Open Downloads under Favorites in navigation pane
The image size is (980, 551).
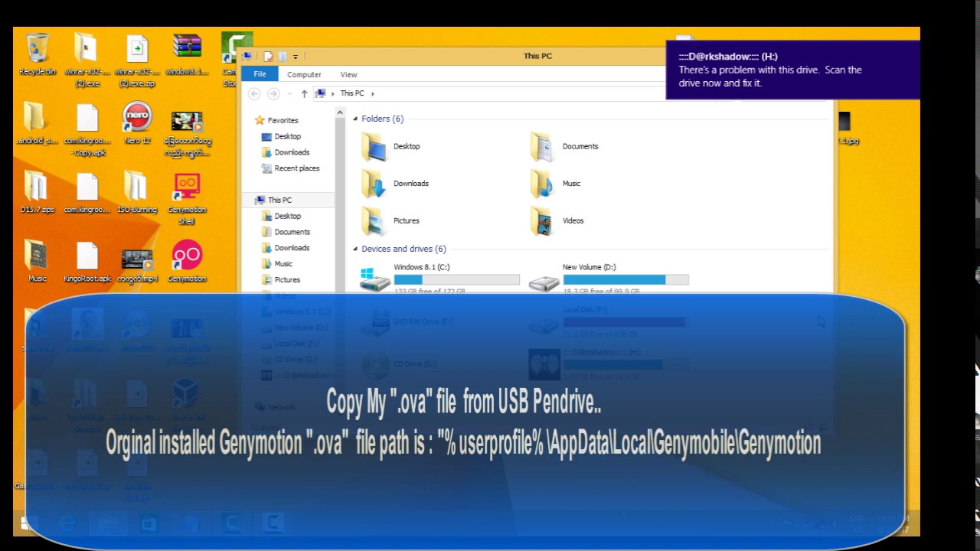click(286, 152)
